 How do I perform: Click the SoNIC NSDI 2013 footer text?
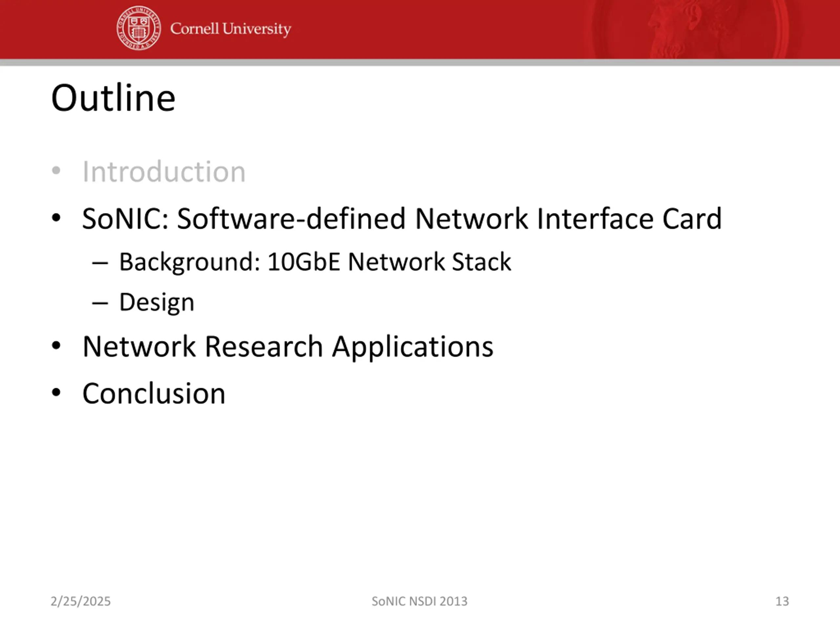(x=420, y=601)
